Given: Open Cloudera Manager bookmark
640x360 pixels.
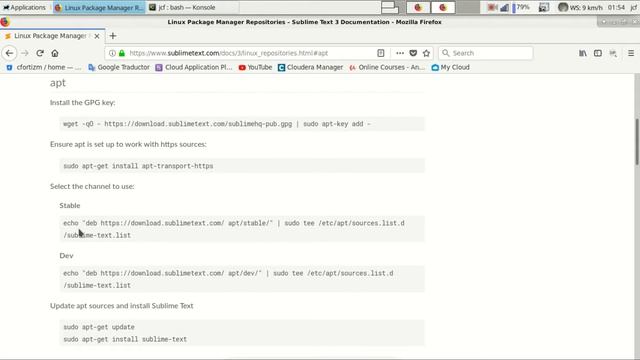Looking at the screenshot, I should click(310, 67).
